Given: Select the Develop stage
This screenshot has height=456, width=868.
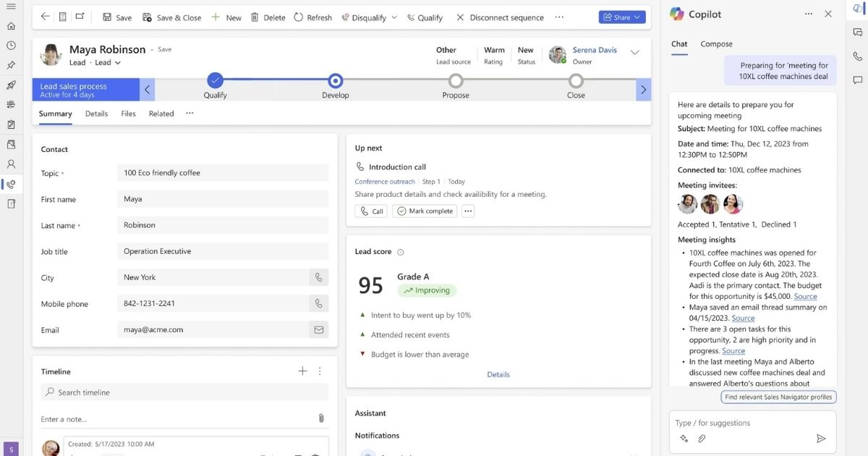Looking at the screenshot, I should tap(335, 80).
